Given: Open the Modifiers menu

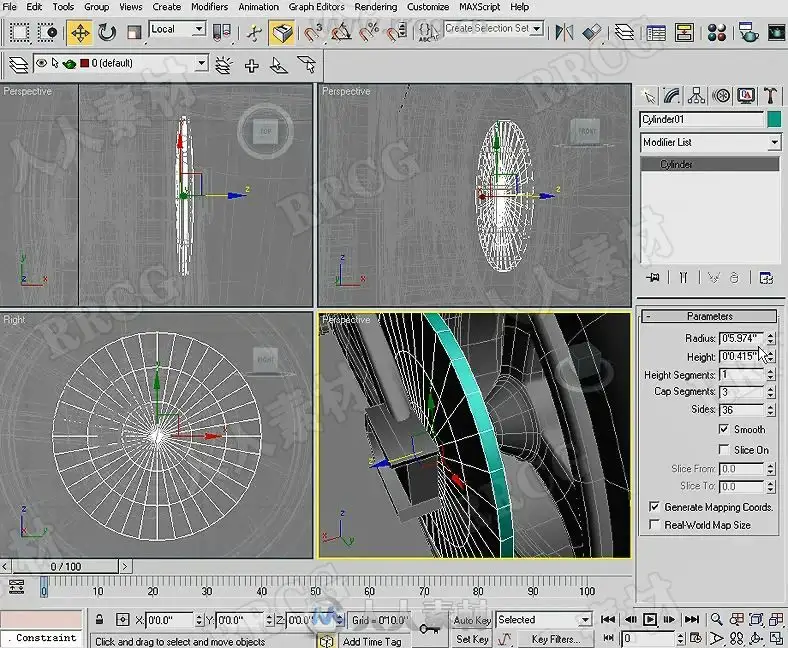Looking at the screenshot, I should (x=209, y=7).
